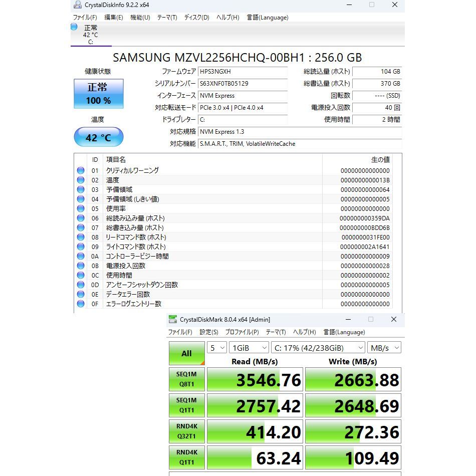Click power on count field 40 回
This screenshot has width=476, height=476.
(x=377, y=107)
